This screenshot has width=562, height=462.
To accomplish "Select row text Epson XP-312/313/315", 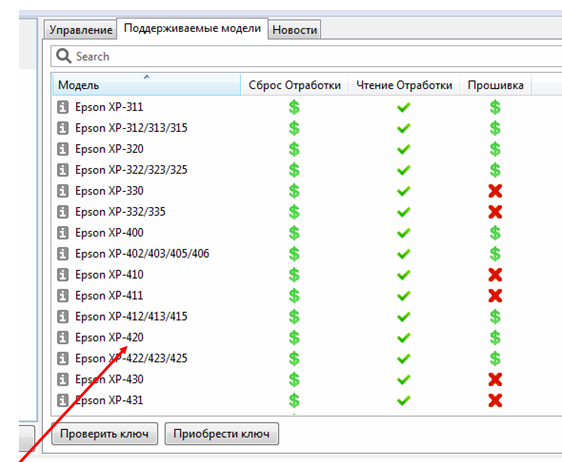I will coord(131,128).
